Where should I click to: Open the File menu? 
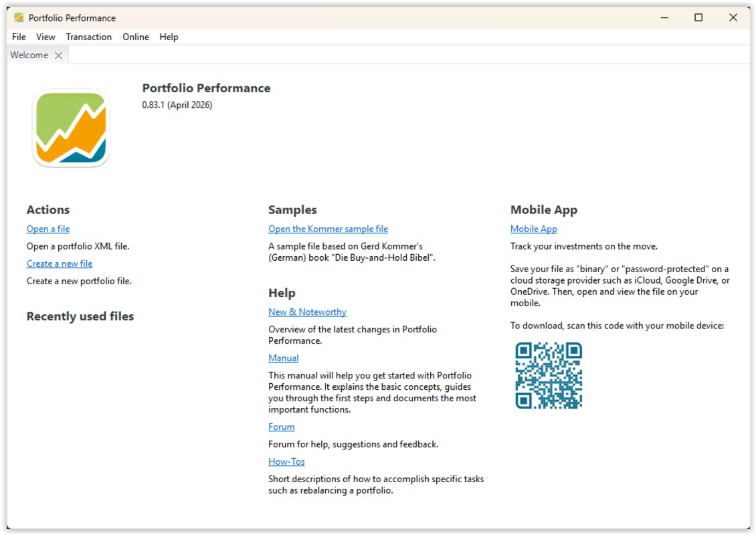pyautogui.click(x=19, y=37)
